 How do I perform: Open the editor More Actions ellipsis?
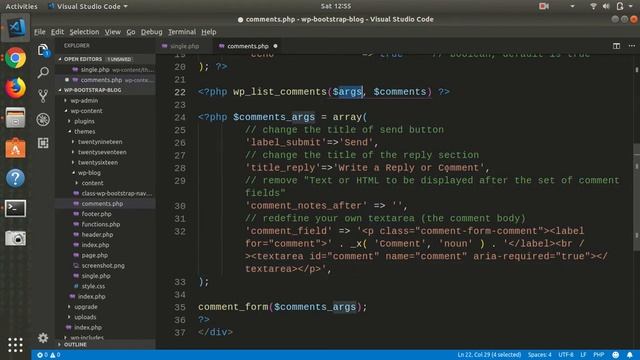point(631,46)
